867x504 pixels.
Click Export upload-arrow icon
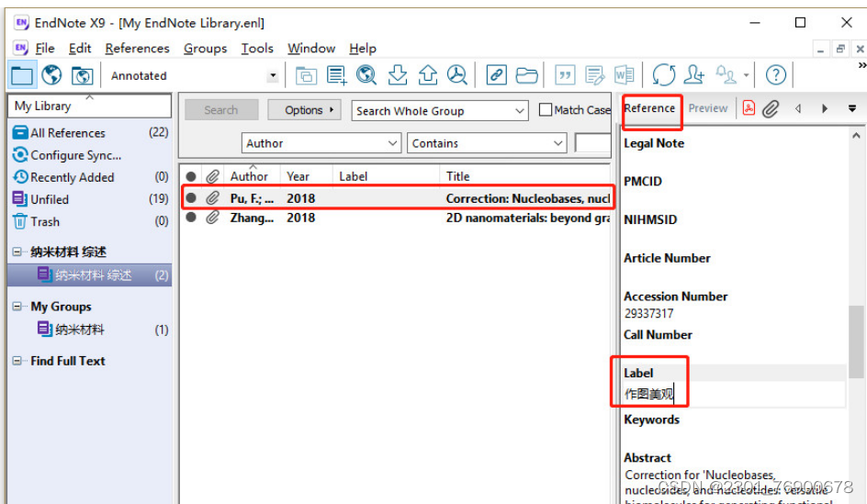[x=427, y=75]
